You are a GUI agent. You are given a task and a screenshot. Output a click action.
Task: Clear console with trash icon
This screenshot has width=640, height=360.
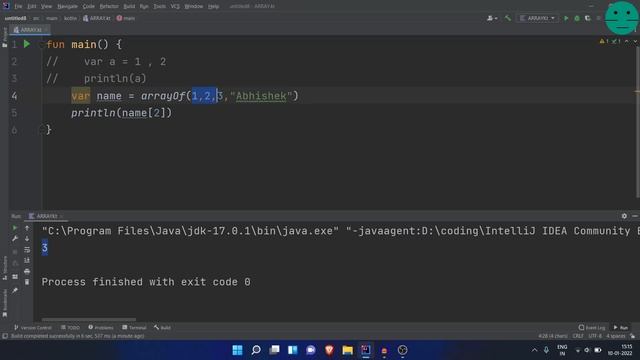(27, 282)
